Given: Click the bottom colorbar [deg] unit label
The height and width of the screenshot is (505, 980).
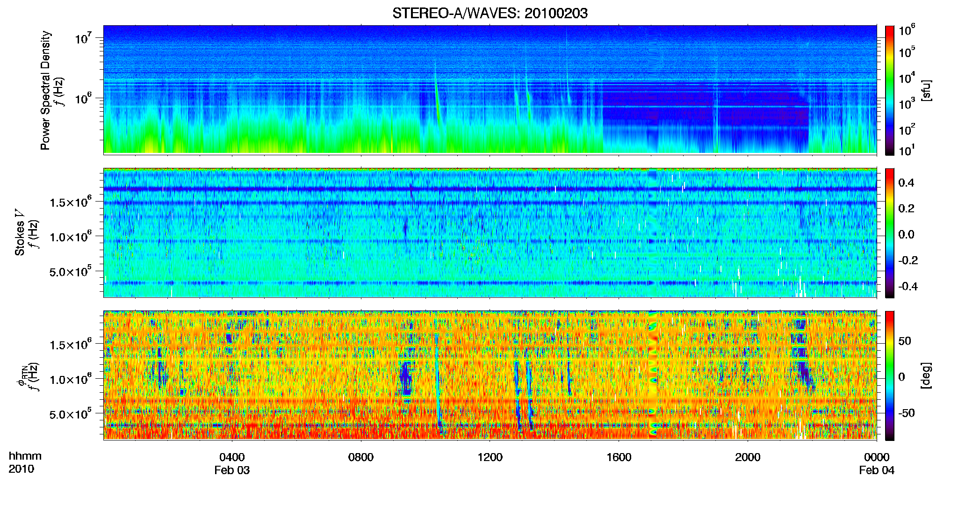Looking at the screenshot, I should (927, 375).
